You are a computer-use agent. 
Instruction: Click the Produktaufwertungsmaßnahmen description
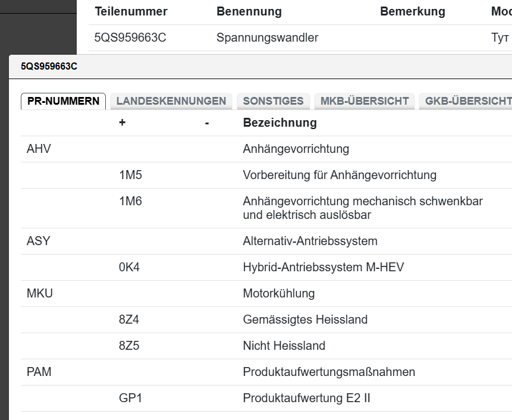tap(329, 372)
